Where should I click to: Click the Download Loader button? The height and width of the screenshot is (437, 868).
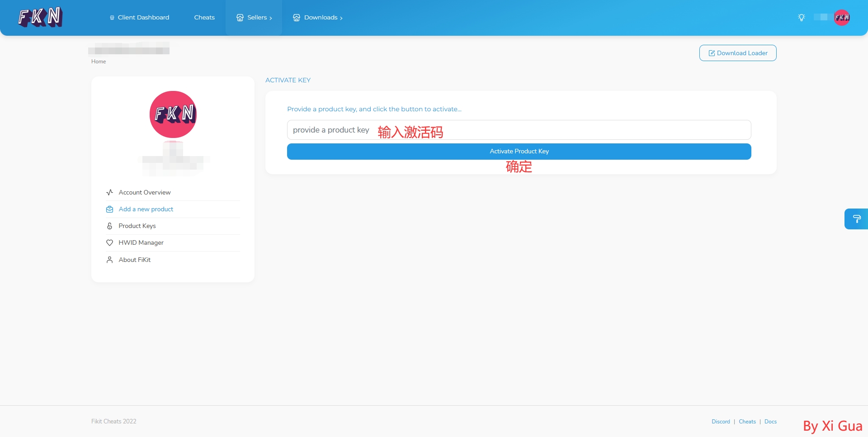click(x=737, y=53)
